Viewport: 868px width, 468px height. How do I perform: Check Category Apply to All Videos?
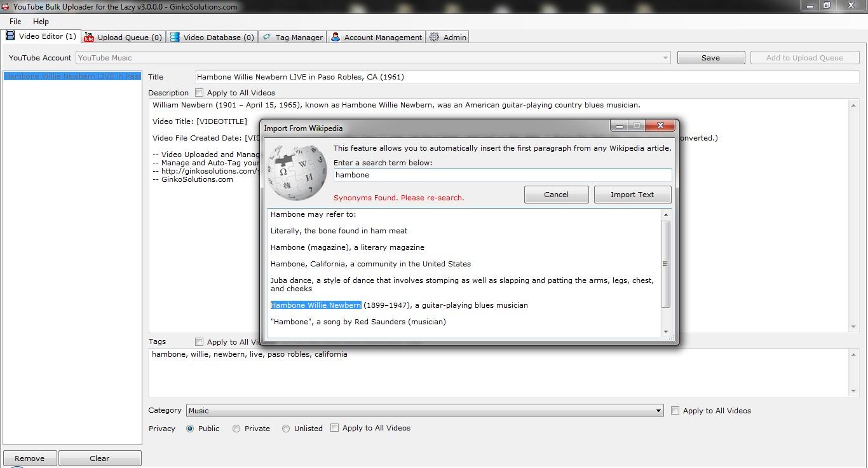(x=675, y=411)
